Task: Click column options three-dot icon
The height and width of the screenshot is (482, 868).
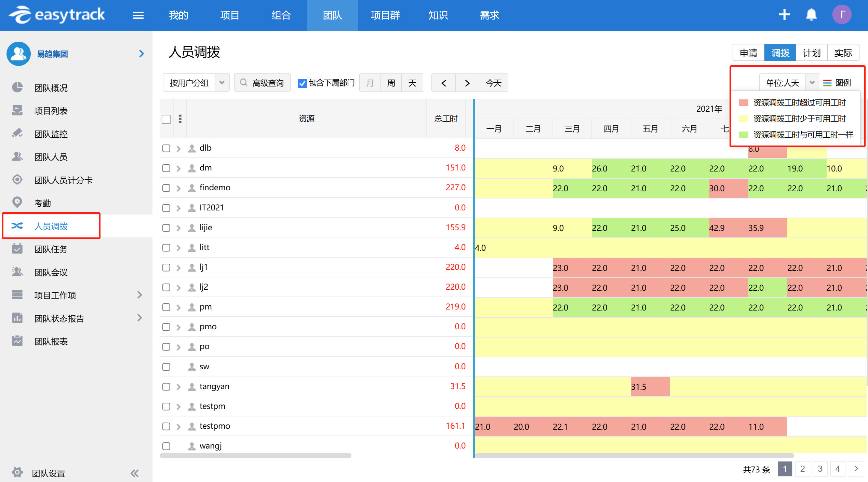Action: [x=180, y=119]
